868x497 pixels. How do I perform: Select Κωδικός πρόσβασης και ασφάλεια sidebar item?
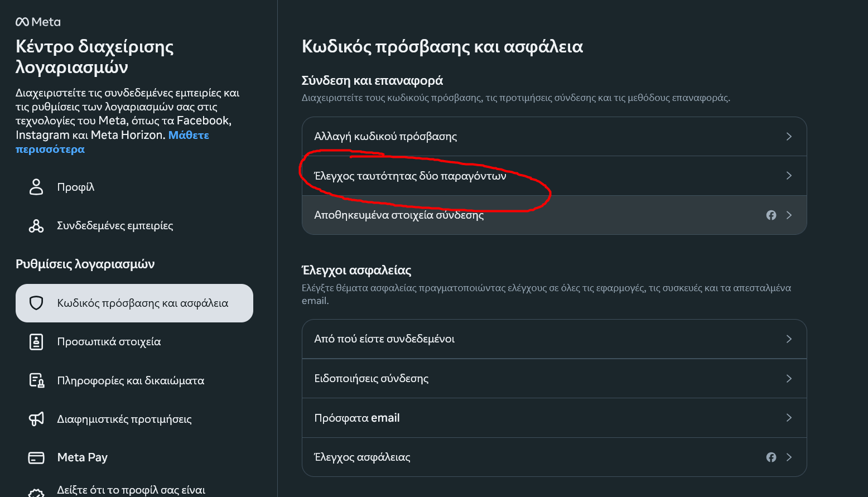tap(134, 303)
